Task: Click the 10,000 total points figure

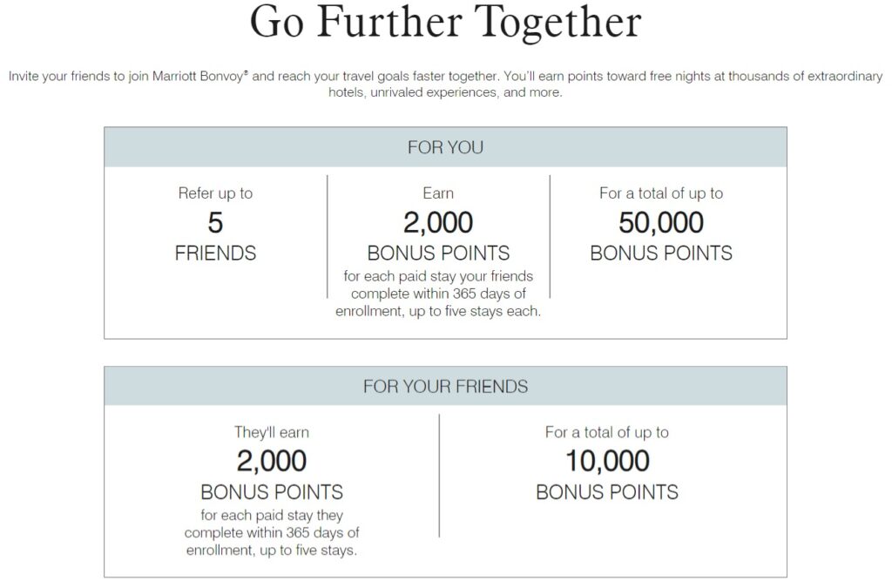Action: 607,461
